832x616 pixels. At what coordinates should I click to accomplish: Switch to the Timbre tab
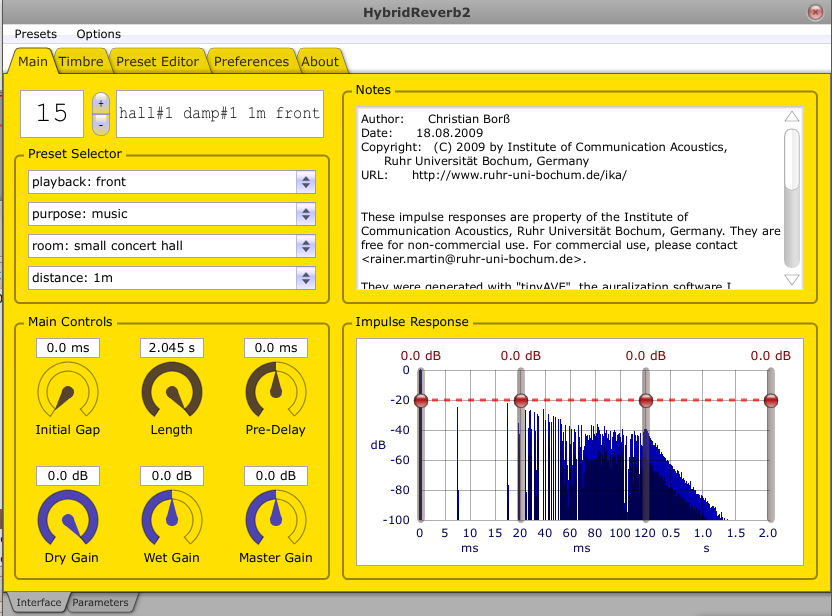click(81, 61)
